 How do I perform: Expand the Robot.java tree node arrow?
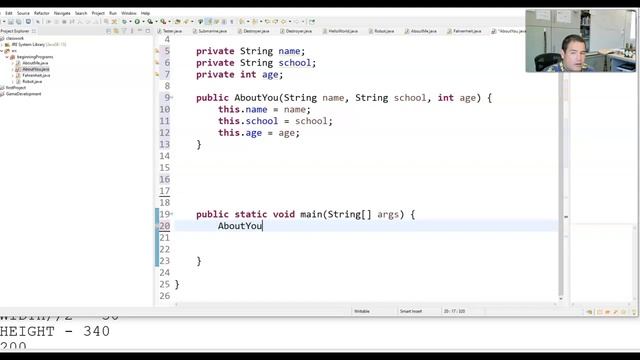point(13,82)
